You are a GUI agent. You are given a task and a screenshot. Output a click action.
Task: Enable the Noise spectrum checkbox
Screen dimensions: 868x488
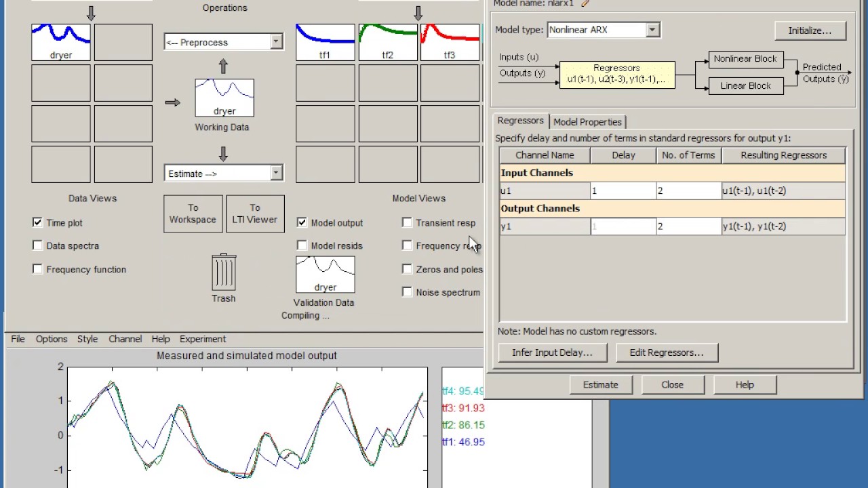pos(407,292)
